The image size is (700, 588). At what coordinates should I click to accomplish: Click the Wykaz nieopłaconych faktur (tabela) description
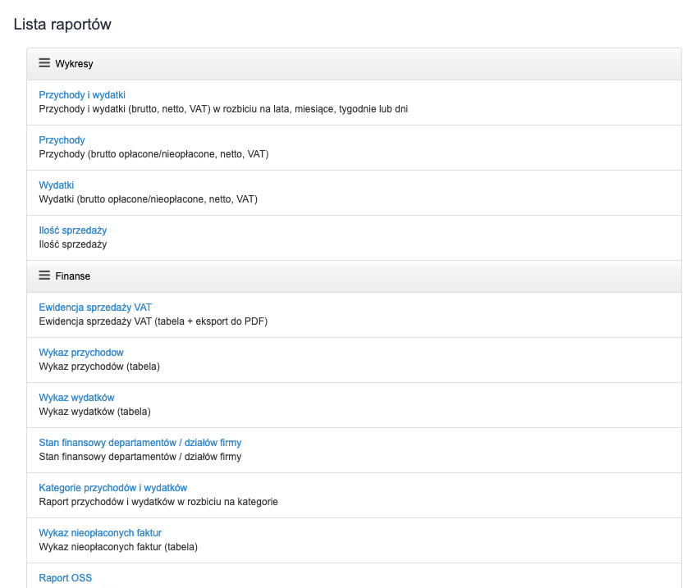point(118,547)
